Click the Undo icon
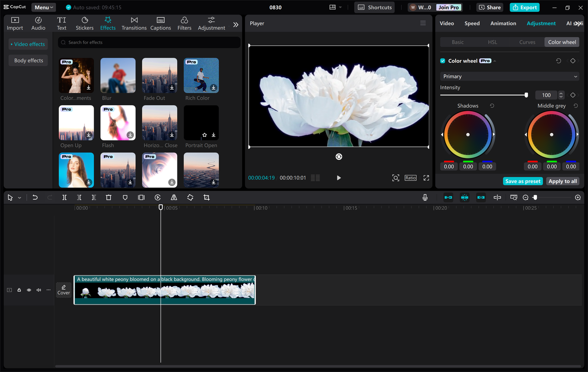This screenshot has width=588, height=372. click(35, 197)
